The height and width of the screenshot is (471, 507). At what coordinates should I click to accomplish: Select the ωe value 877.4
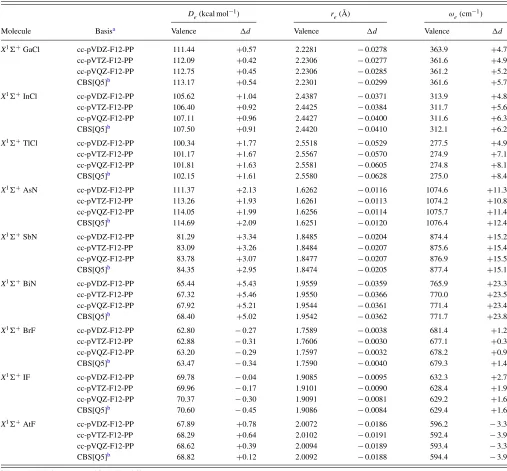point(439,270)
